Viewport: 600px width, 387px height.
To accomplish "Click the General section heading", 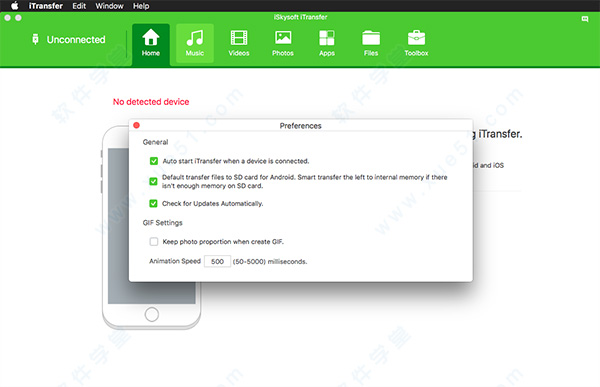I will click(x=155, y=142).
